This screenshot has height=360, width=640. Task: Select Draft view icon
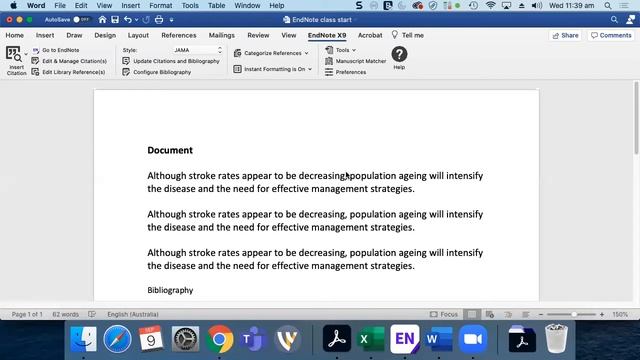[x=526, y=314]
